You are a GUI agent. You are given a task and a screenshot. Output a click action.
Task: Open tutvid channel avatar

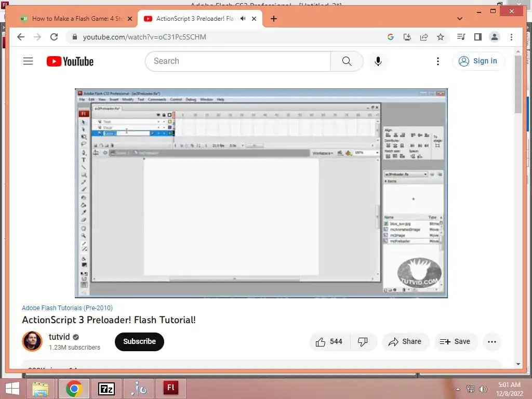[x=32, y=341]
